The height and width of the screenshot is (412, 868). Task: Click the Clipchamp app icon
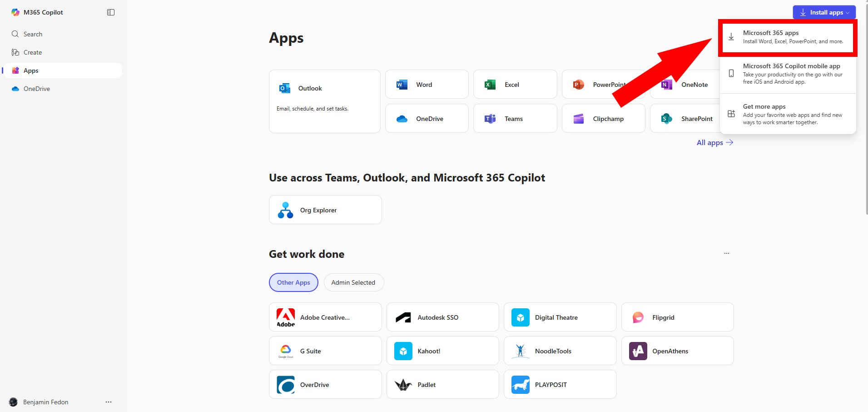[578, 119]
